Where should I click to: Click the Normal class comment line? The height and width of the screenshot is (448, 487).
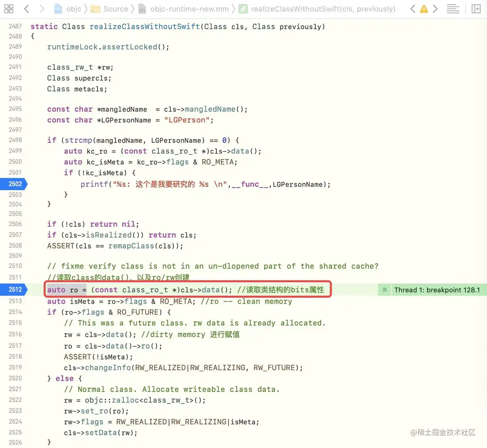pos(172,389)
